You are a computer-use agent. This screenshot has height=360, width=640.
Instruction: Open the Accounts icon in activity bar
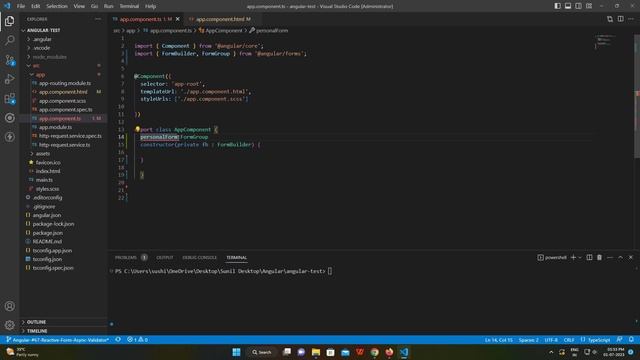pyautogui.click(x=9, y=306)
